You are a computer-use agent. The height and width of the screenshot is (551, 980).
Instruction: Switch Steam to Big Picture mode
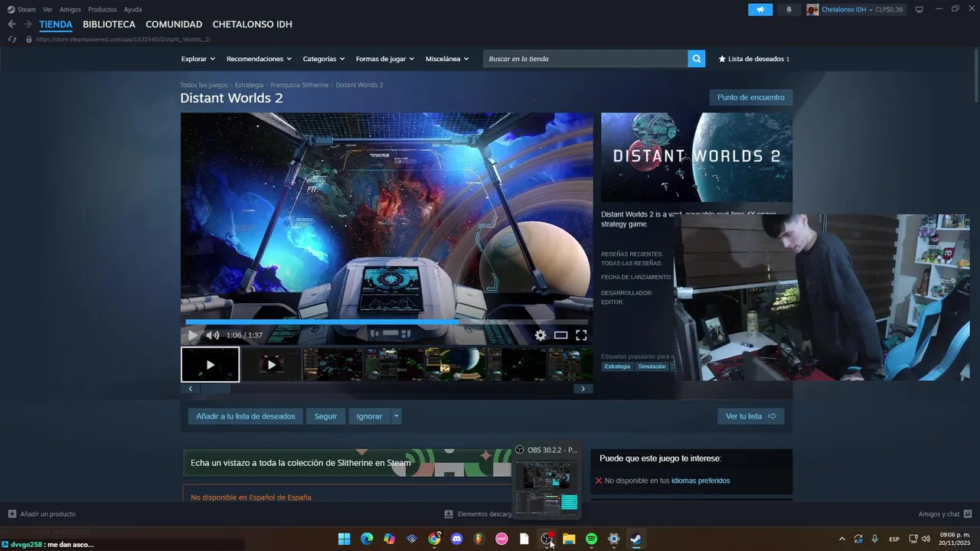pyautogui.click(x=920, y=9)
